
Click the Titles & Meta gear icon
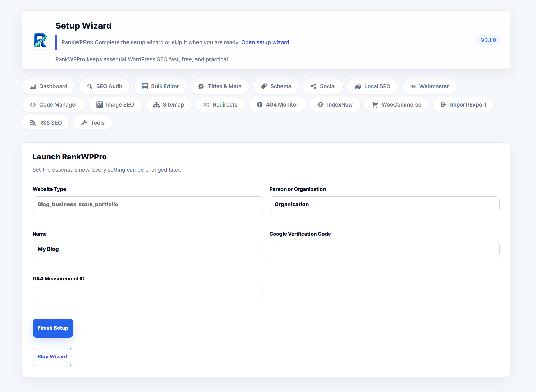[x=201, y=86]
